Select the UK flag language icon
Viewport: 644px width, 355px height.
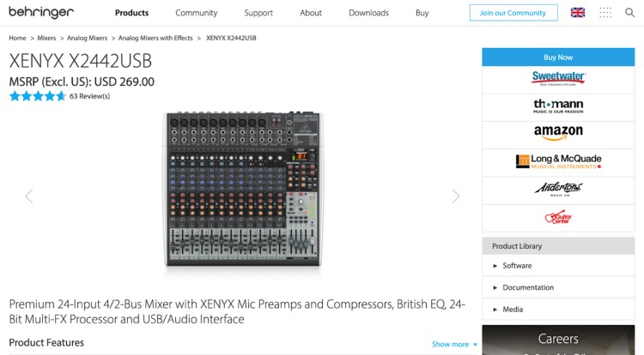[x=578, y=13]
